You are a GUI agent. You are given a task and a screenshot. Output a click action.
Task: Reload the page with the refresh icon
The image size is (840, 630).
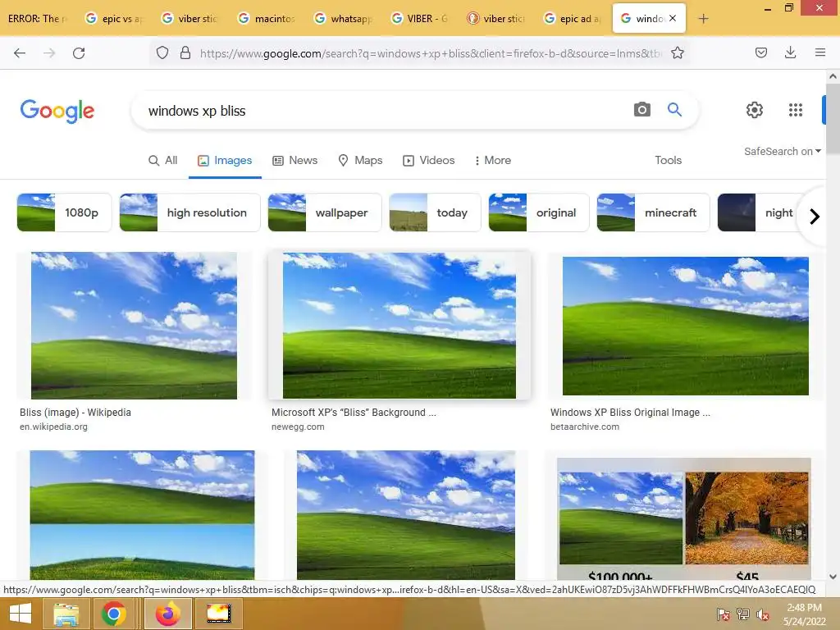(79, 52)
